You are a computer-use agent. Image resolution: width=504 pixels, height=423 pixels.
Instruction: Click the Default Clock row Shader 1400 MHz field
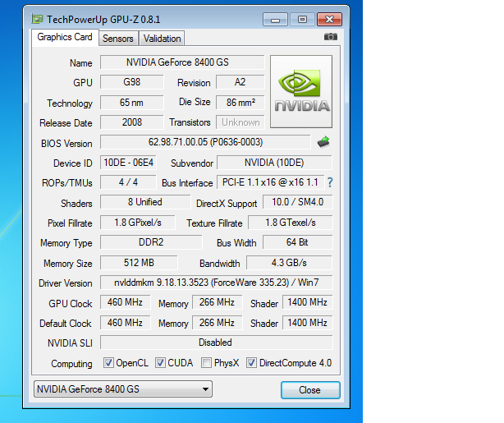tap(308, 323)
